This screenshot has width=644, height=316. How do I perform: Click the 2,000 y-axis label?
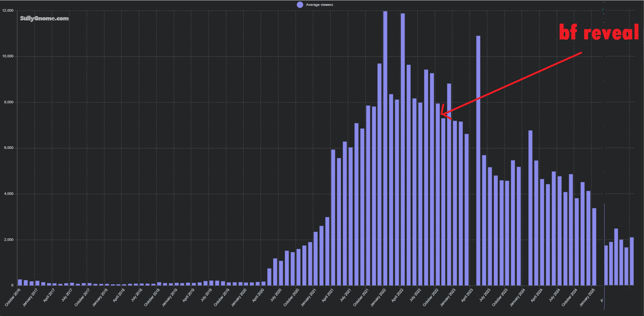tap(9, 240)
